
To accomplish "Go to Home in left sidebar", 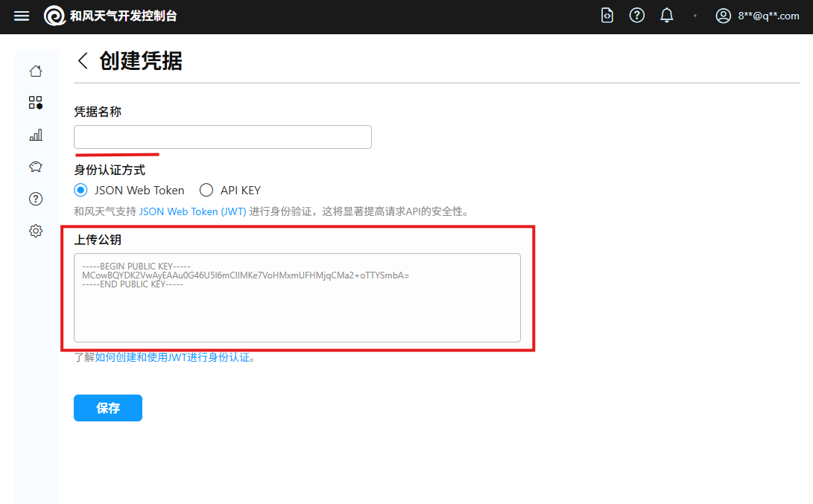I will 36,71.
